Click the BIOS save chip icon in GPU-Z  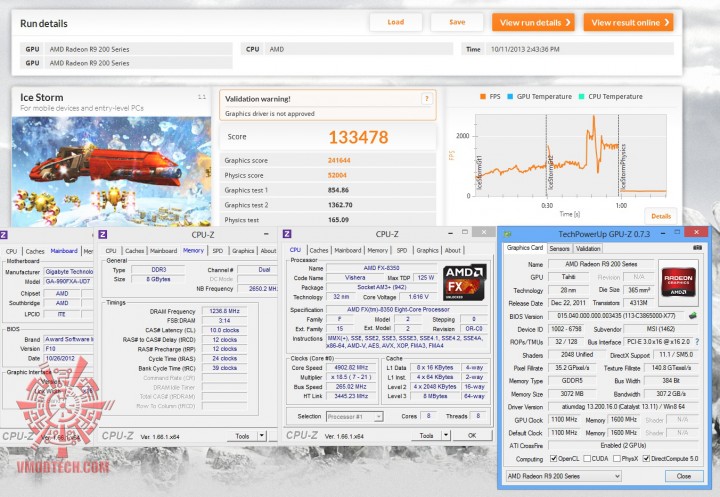tap(693, 316)
